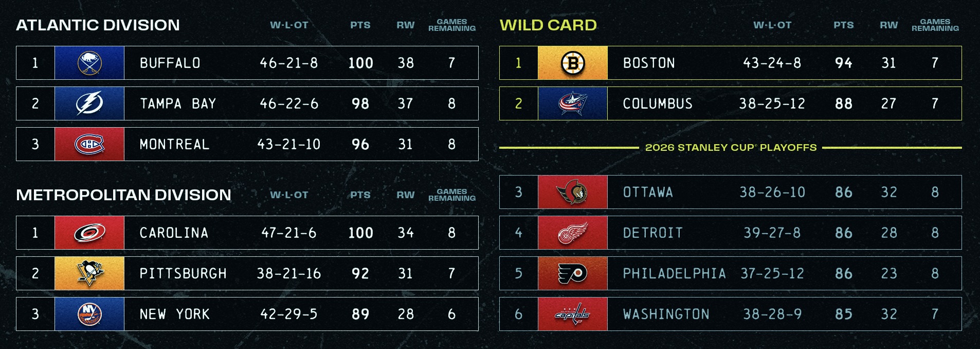This screenshot has height=349, width=980.
Task: Click the Montreal Canadiens logo
Action: [x=89, y=144]
